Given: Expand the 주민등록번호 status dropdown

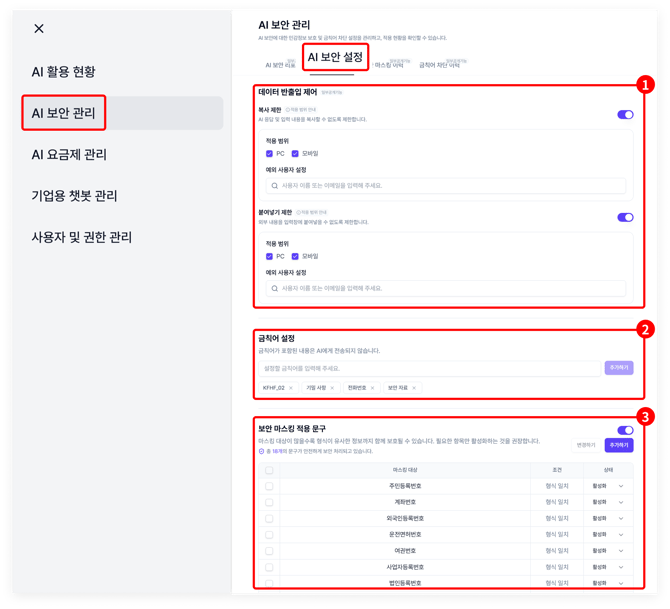Looking at the screenshot, I should (x=620, y=486).
